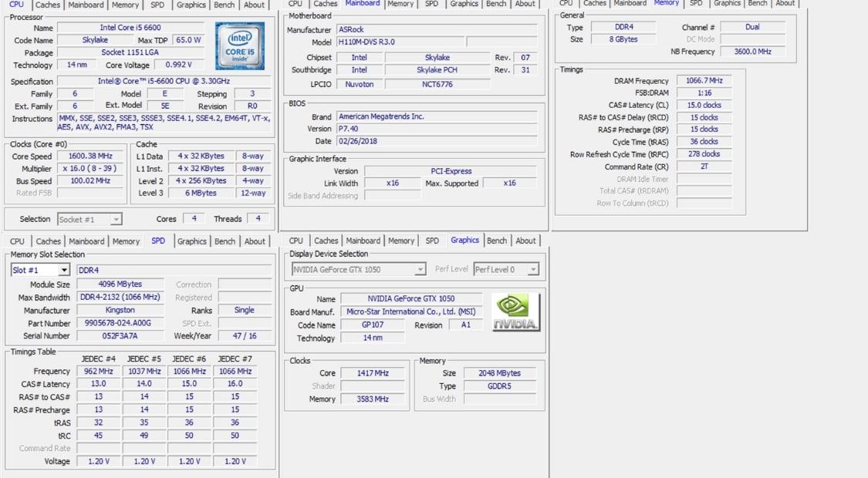Viewport: 868px width, 478px height.
Task: Click the Intel Core i5 logo
Action: [240, 46]
